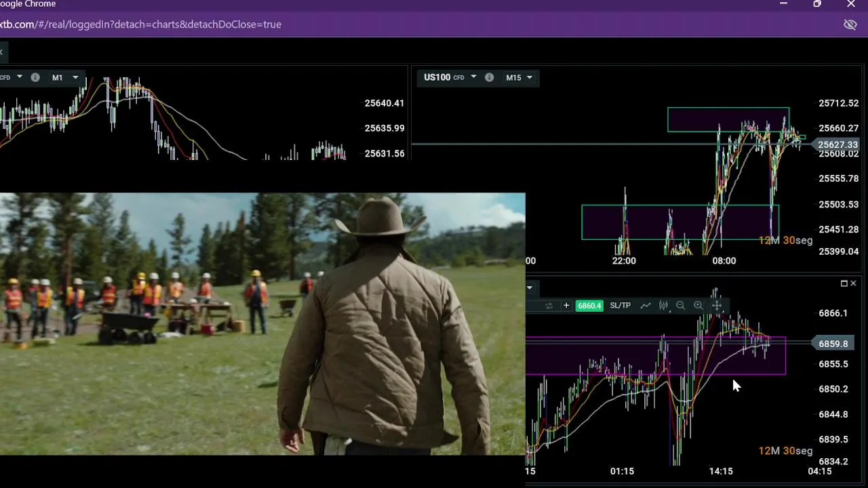The height and width of the screenshot is (488, 868).
Task: Click the 25712.52 price axis label
Action: click(839, 103)
